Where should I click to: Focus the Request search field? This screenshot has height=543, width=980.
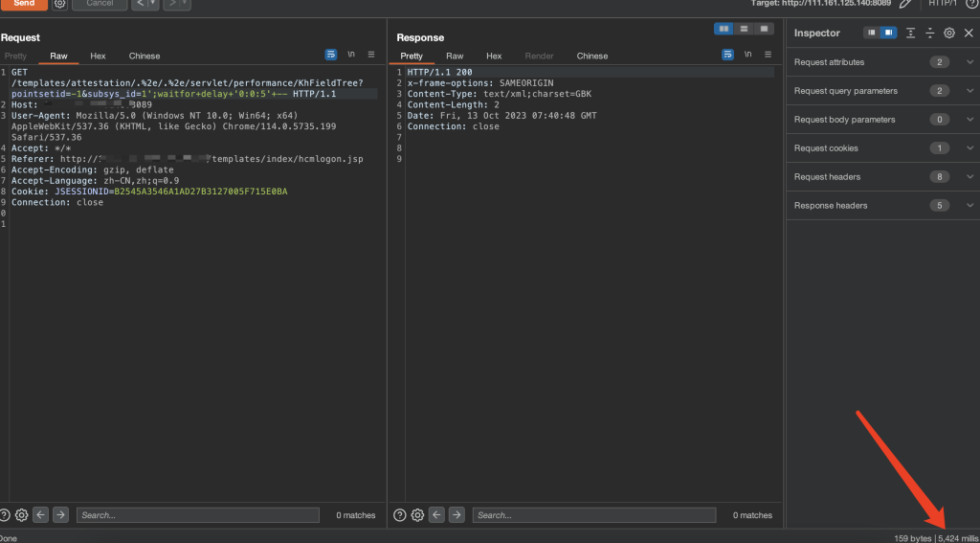coord(198,515)
